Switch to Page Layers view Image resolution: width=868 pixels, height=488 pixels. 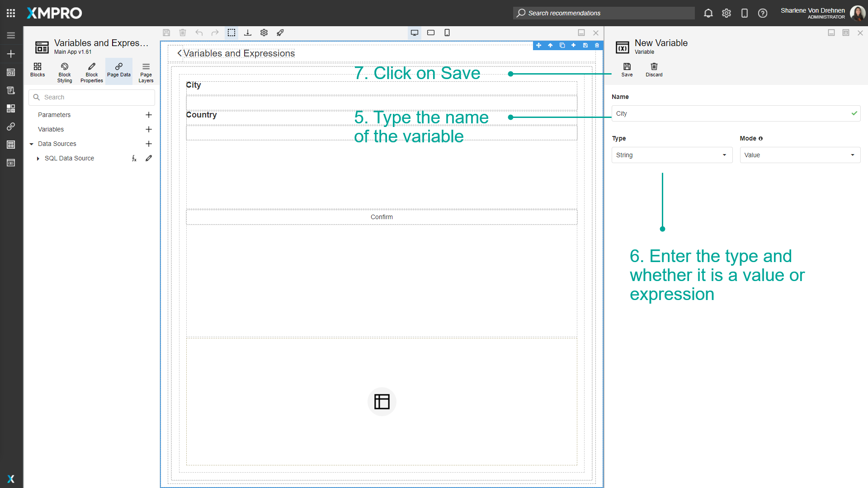pyautogui.click(x=146, y=71)
